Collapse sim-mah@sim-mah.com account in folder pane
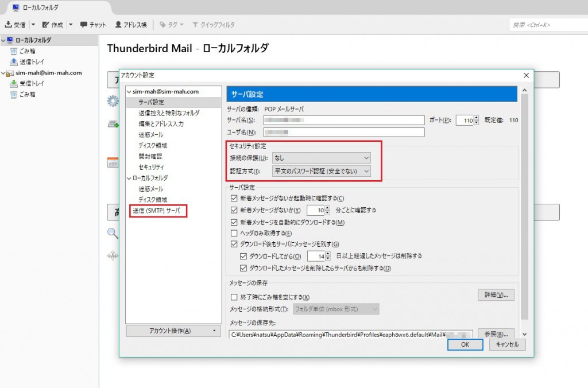 3,73
